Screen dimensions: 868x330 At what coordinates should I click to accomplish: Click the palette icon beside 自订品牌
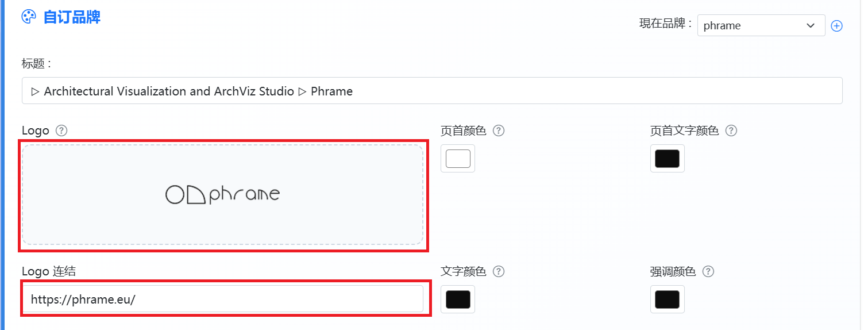(x=29, y=17)
